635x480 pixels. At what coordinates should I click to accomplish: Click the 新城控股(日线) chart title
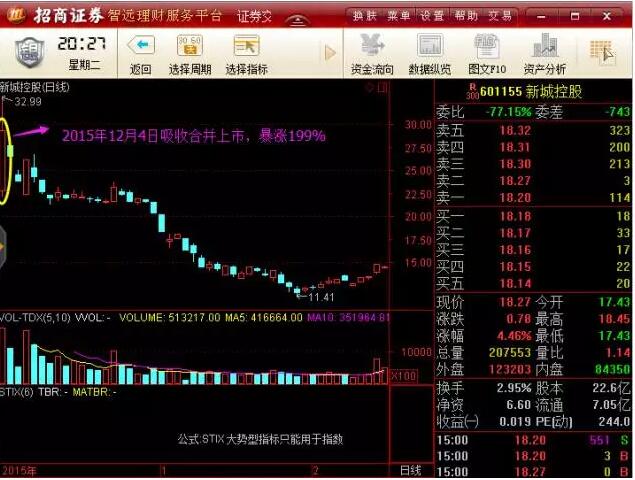(35, 87)
